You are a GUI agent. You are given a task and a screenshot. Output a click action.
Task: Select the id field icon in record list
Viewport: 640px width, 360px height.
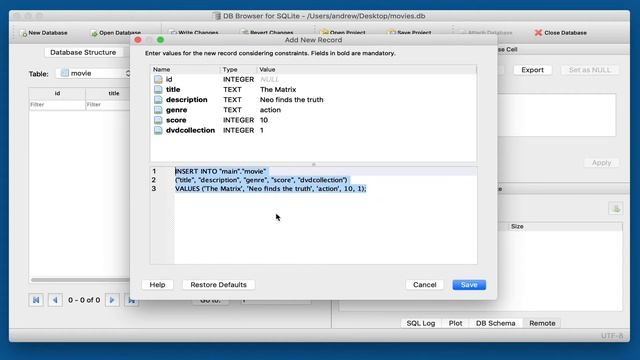coord(158,79)
